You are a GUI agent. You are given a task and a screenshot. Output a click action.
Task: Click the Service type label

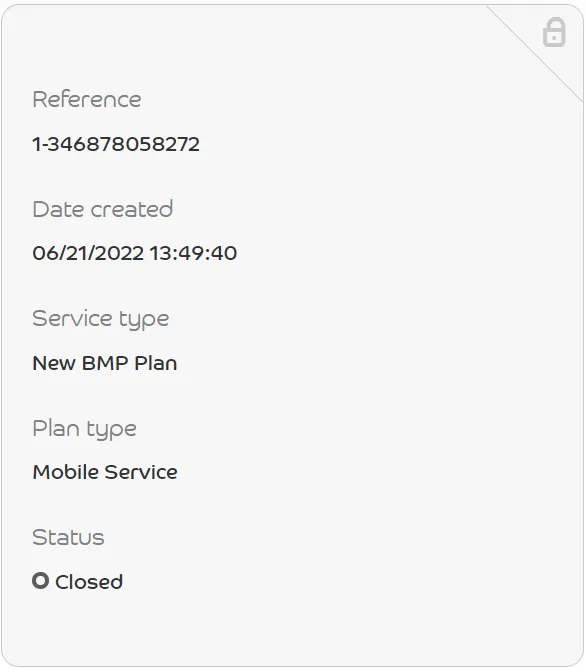pyautogui.click(x=101, y=320)
